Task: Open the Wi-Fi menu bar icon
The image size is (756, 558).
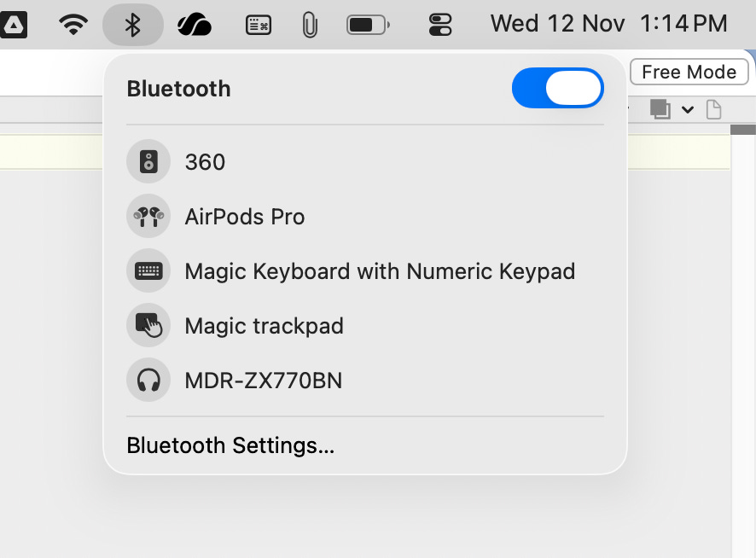Action: pos(73,24)
